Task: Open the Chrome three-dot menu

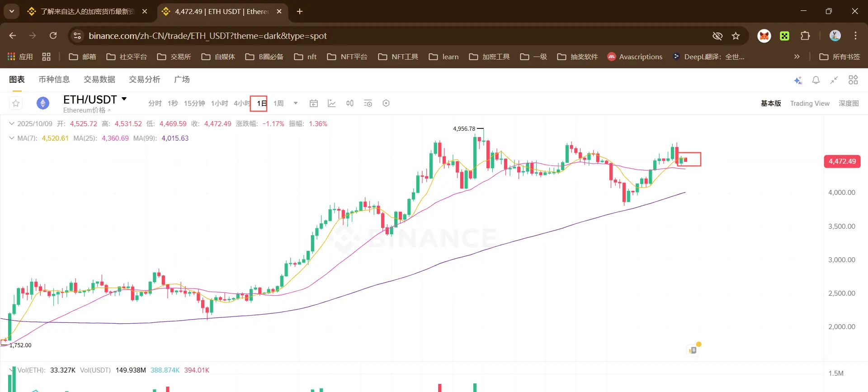Action: coord(856,36)
